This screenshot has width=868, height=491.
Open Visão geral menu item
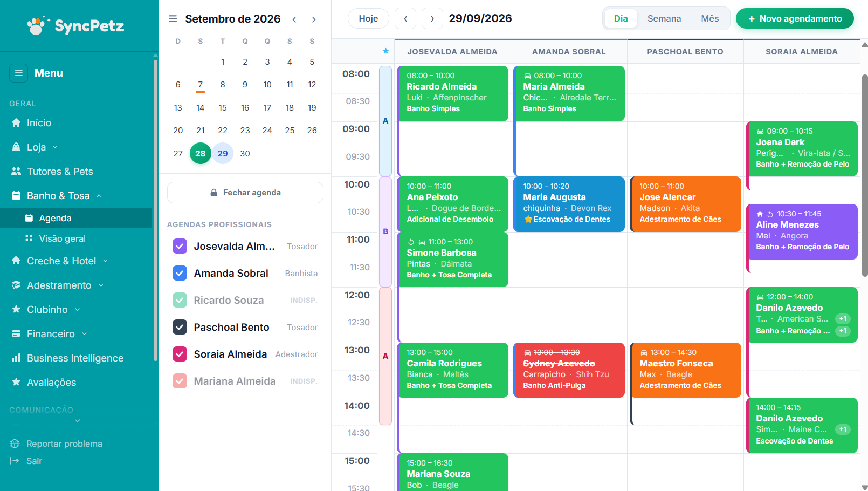tap(76, 238)
